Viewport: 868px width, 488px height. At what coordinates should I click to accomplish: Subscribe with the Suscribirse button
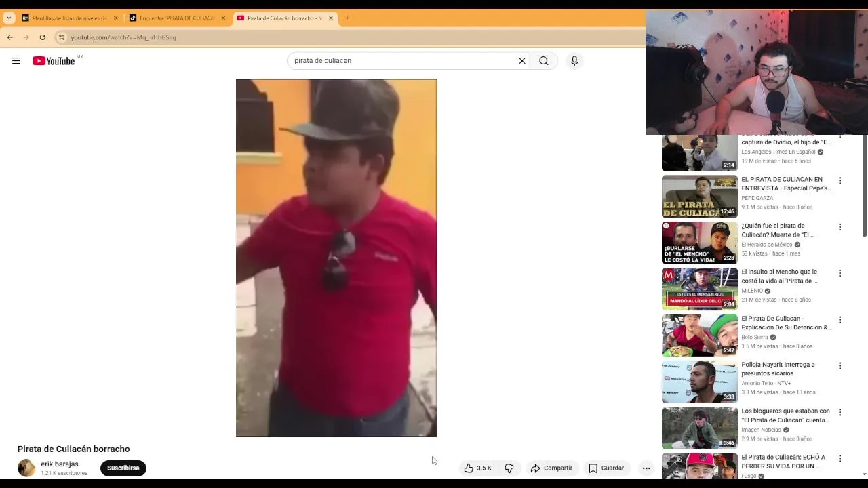tap(123, 468)
